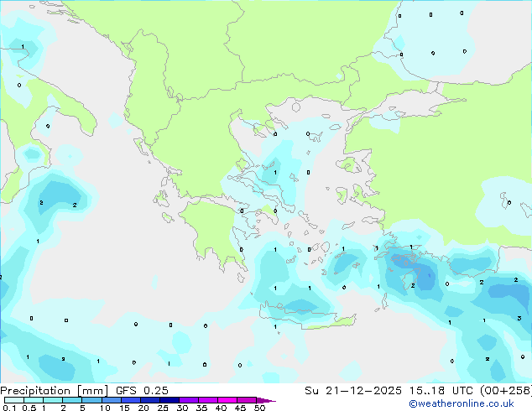Click the 40–45 mm magenta swatch
Viewport: 532px width, 411px height.
point(227,400)
